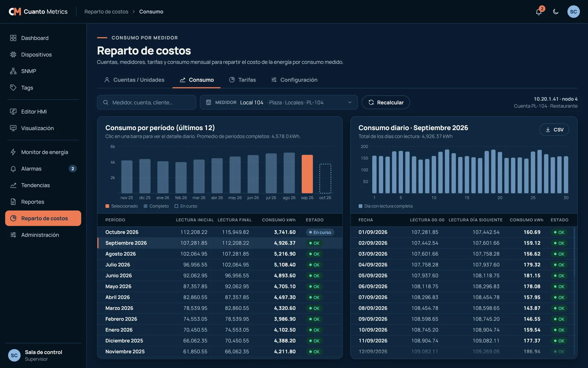
Task: Click consumption value 181.15
Action: [532, 276]
